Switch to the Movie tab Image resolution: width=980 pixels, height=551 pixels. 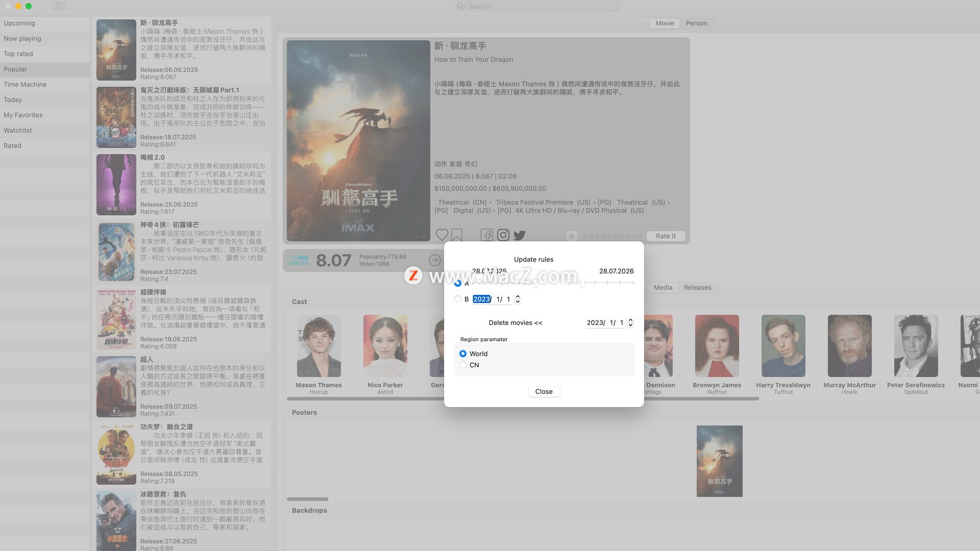point(665,23)
